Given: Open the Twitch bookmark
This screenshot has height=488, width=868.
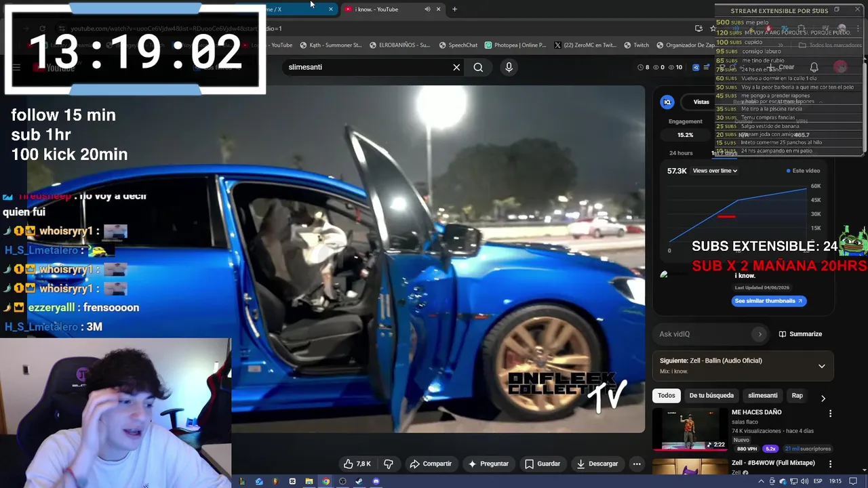Looking at the screenshot, I should tap(636, 45).
